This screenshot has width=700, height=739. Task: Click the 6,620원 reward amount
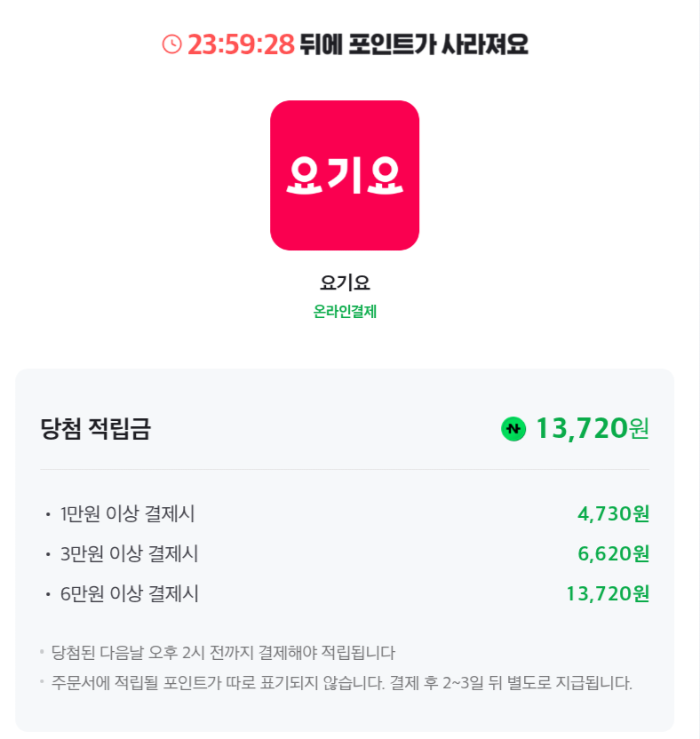click(x=613, y=554)
